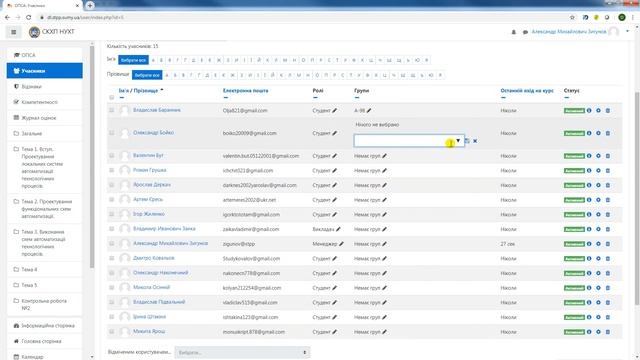The image size is (640, 360).
Task: Show enrolment info for Владислав Баранич
Action: click(589, 111)
